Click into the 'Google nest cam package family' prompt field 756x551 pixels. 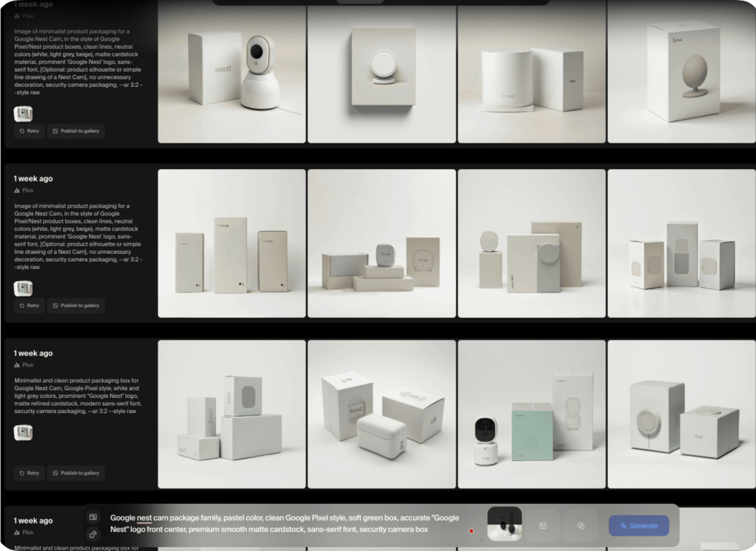click(x=285, y=524)
